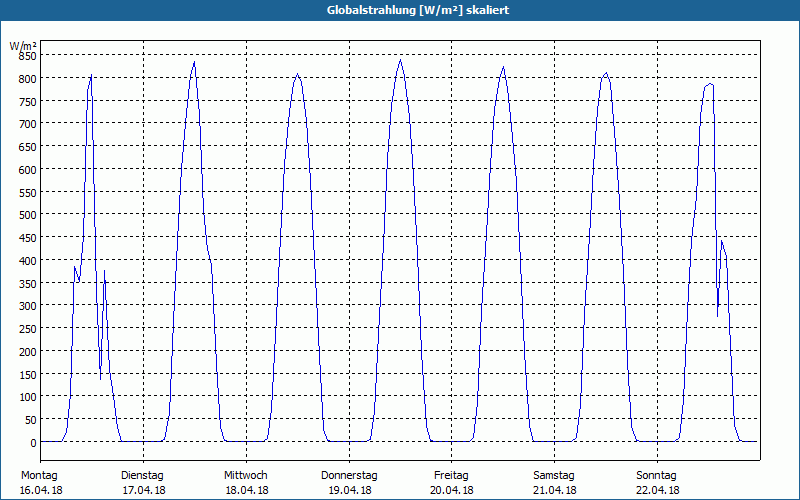Click the 200 axis value
Viewport: 800px width, 500px height.
click(27, 352)
